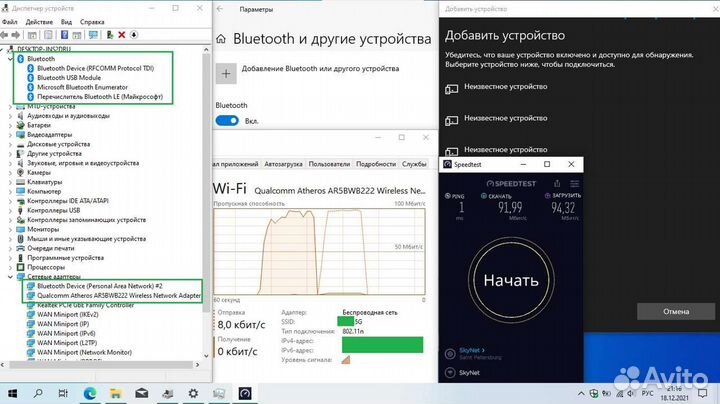The image size is (720, 404).
Task: Click Scan for hardware changes monitor icon
Action: click(93, 35)
